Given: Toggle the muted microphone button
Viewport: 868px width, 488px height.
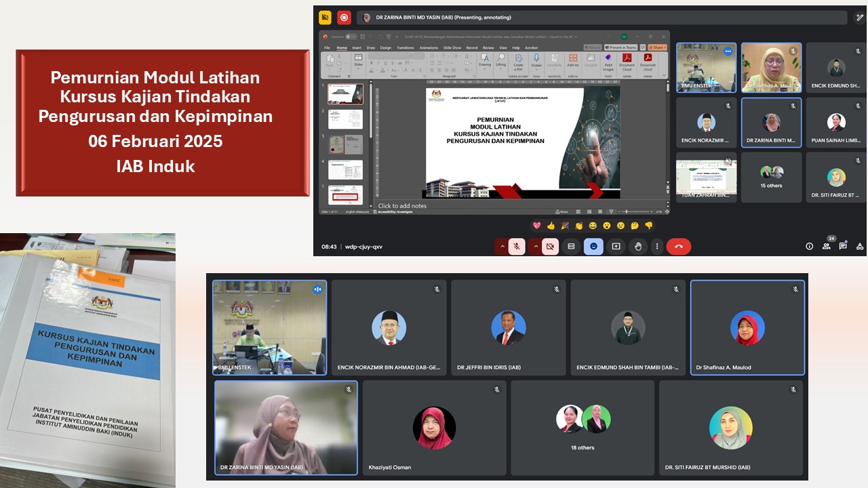Looking at the screenshot, I should click(x=516, y=247).
